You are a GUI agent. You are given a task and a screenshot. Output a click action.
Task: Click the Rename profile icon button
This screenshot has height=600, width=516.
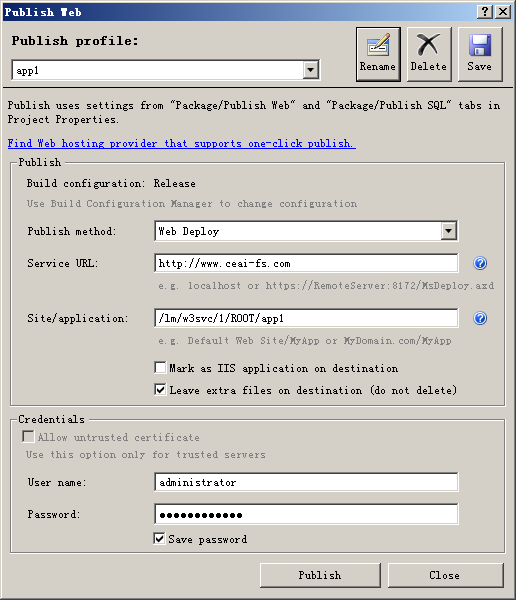(378, 54)
